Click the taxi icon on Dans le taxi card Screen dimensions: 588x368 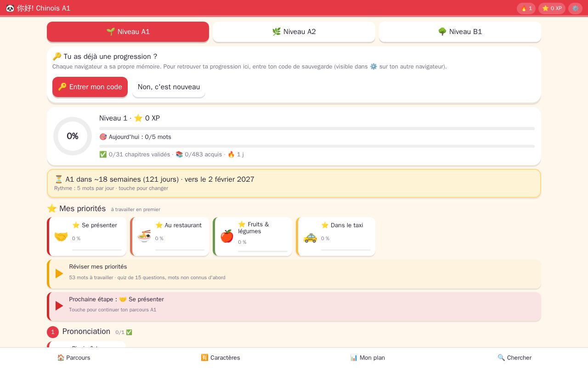point(310,236)
